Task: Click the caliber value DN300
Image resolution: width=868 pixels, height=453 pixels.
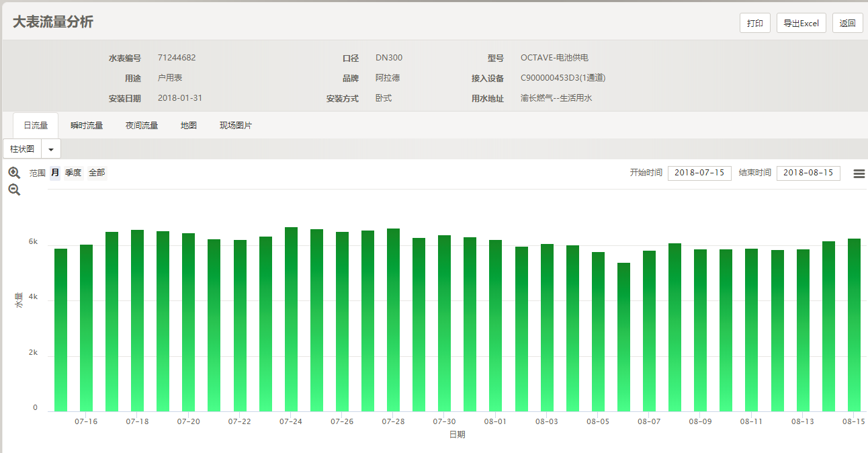Action: (389, 58)
